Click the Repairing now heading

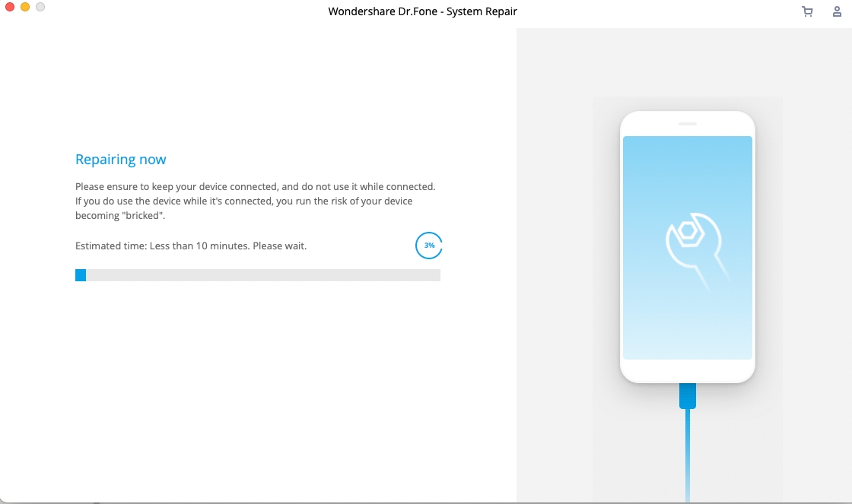coord(120,159)
